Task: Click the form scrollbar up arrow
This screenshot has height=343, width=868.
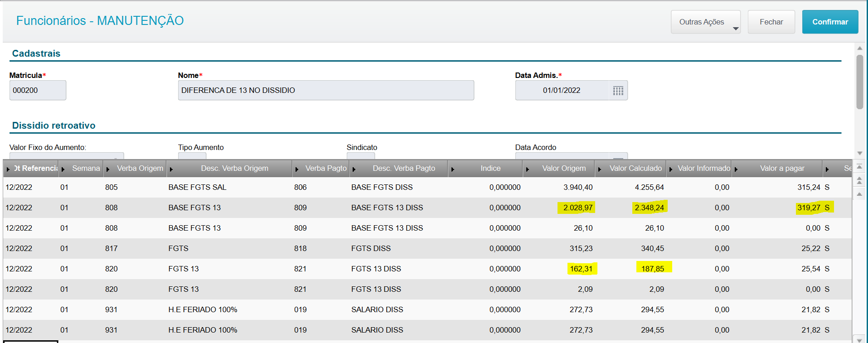Action: (860, 48)
